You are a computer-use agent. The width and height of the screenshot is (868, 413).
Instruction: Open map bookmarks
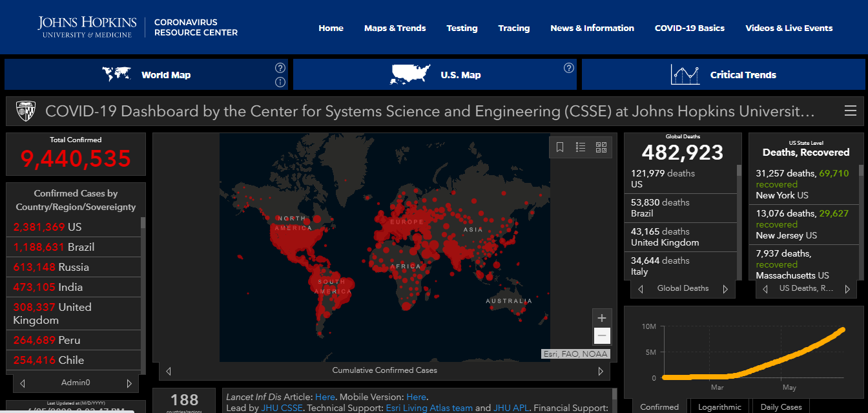click(x=560, y=147)
